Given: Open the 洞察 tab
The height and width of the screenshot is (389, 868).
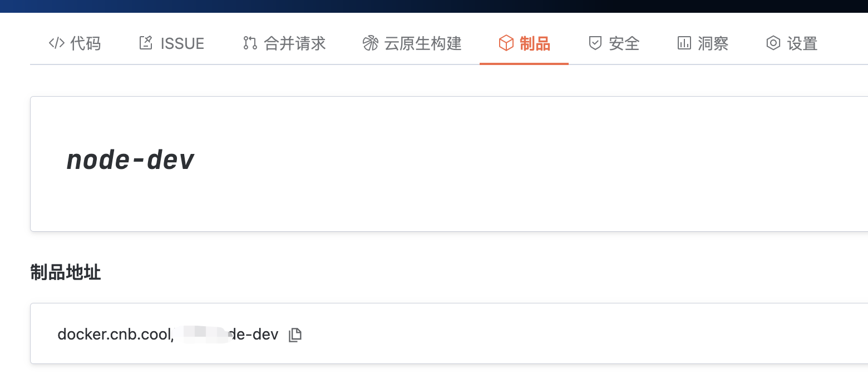Looking at the screenshot, I should tap(713, 43).
